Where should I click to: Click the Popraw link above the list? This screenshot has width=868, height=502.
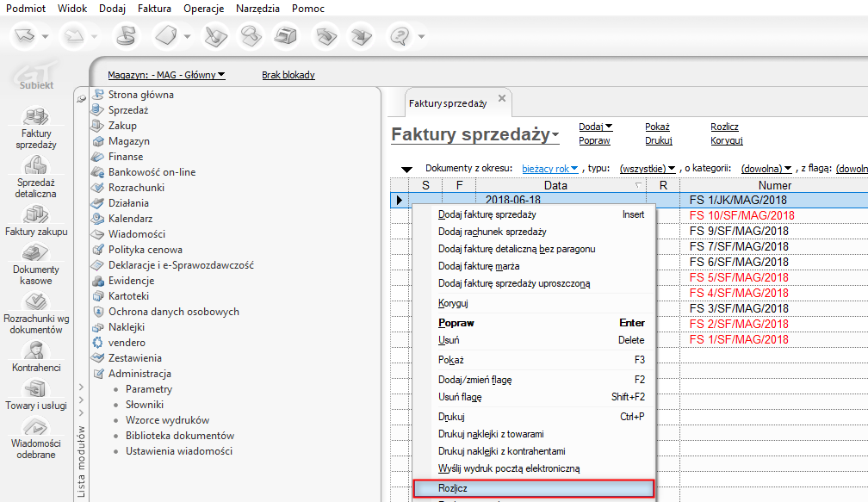(594, 140)
